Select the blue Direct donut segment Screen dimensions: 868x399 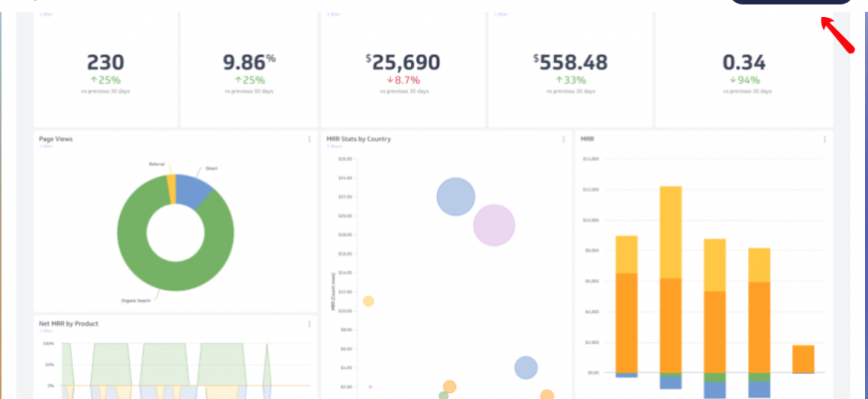pos(196,189)
